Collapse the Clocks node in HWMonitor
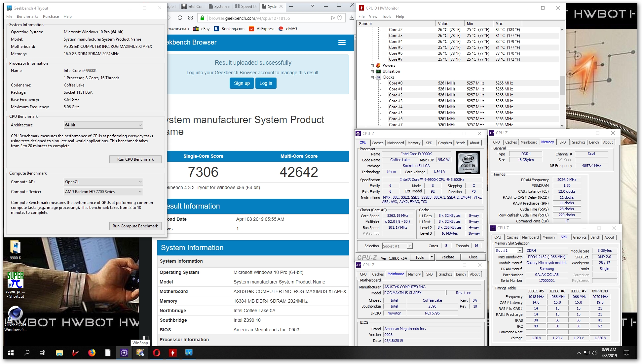This screenshot has width=642, height=364. pyautogui.click(x=372, y=77)
